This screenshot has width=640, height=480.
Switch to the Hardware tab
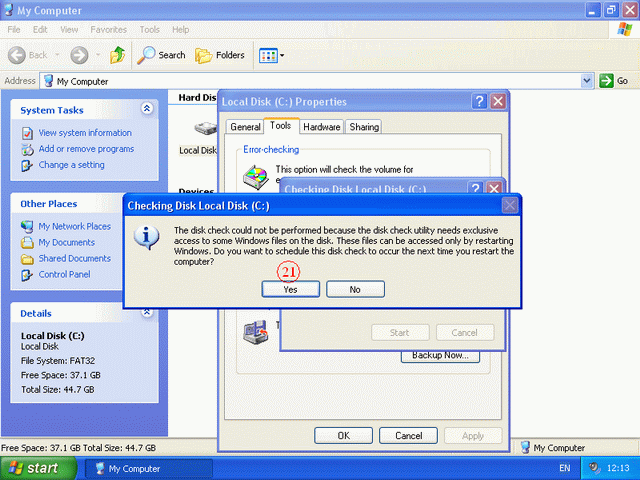(322, 127)
